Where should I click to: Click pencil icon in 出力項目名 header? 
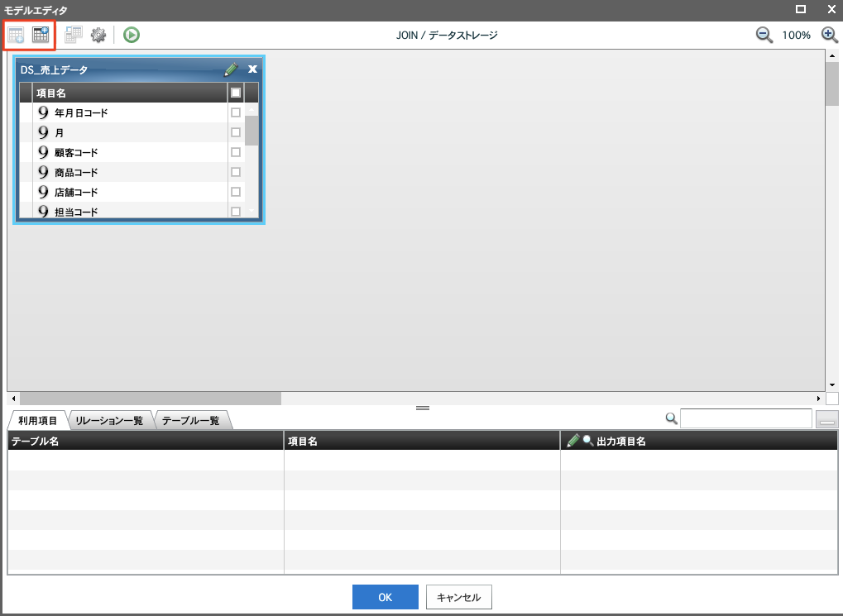[573, 441]
